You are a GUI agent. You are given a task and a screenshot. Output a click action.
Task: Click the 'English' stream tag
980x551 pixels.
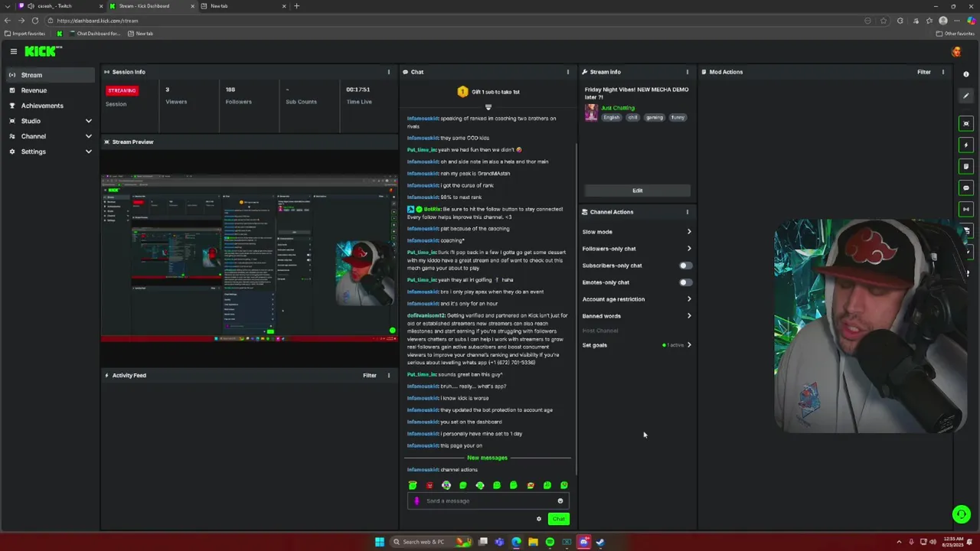coord(611,117)
